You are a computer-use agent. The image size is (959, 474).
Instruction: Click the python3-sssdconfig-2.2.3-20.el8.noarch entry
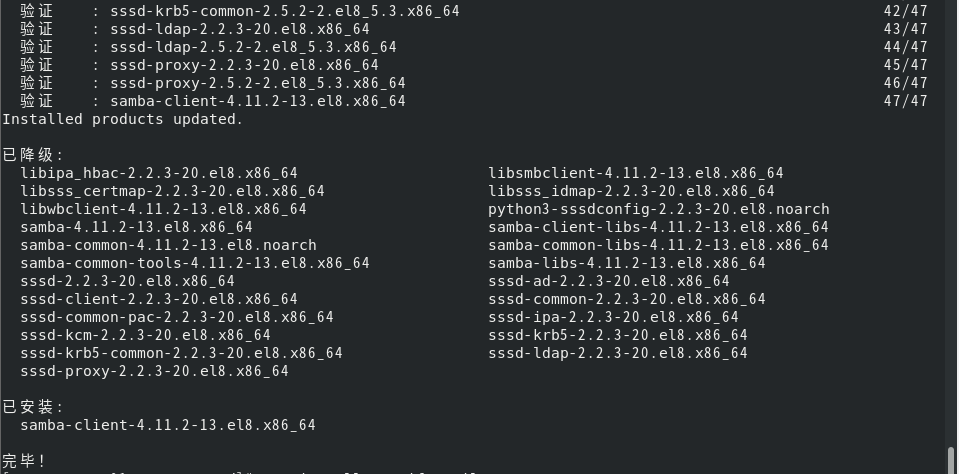658,209
